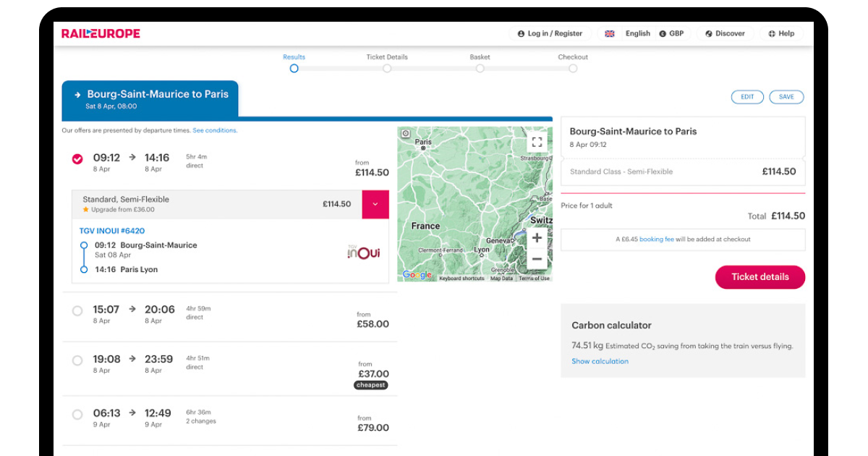Click the £58.00 price of 15:07 train

tap(373, 324)
